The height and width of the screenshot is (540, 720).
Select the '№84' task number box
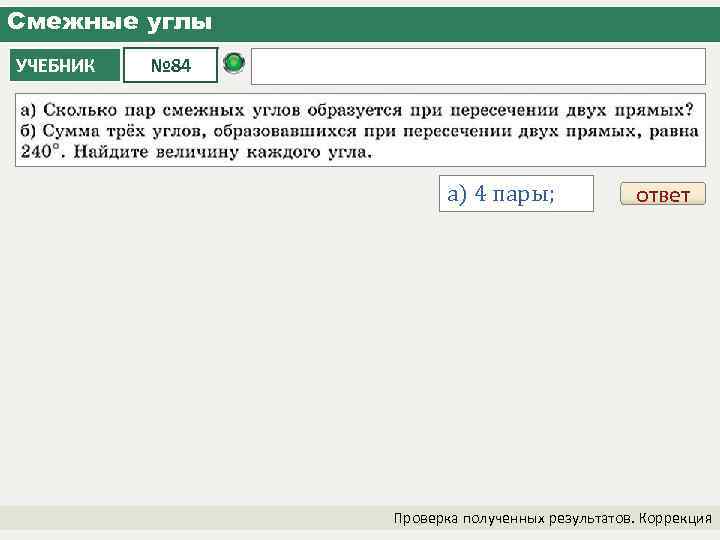[x=170, y=65]
